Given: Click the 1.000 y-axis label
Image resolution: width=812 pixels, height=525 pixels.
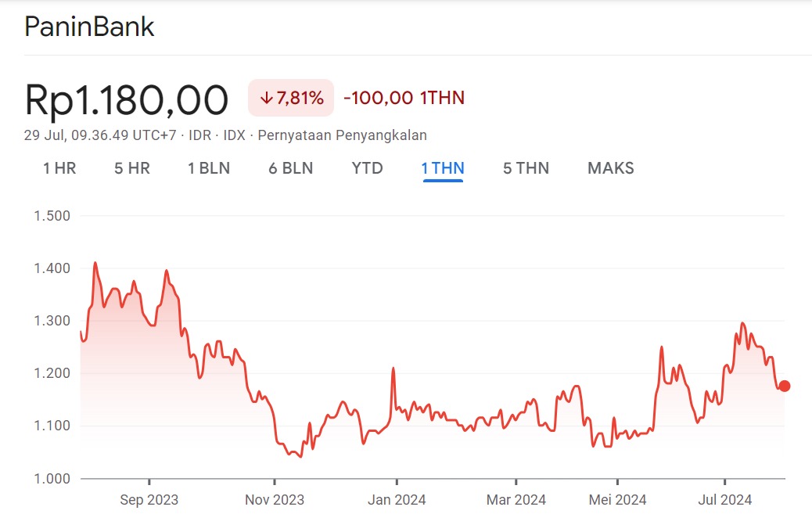Looking at the screenshot, I should (x=52, y=478).
